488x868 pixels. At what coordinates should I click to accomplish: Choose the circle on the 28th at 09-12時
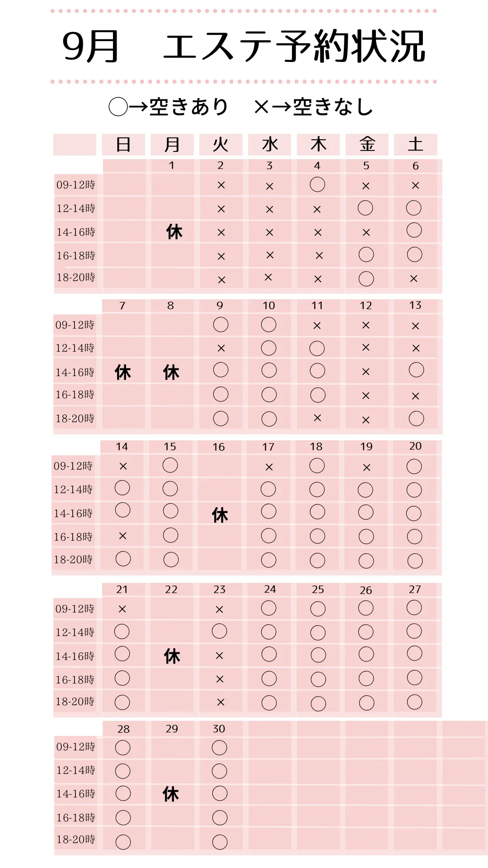coord(122,748)
